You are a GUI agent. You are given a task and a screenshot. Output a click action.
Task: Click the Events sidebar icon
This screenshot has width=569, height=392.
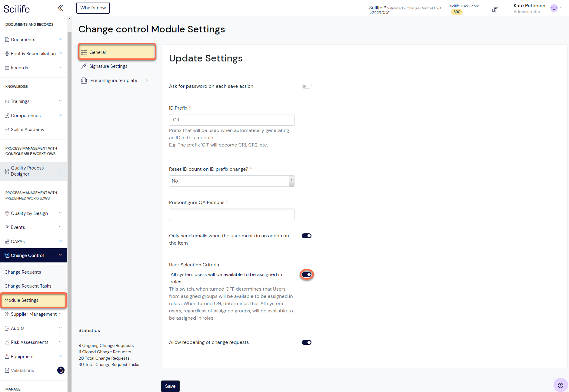pyautogui.click(x=7, y=227)
